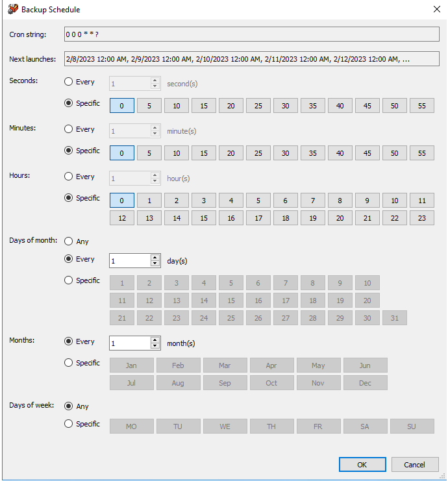Toggle minutes value 45
Viewport: 448px width, 481px height.
click(x=367, y=153)
